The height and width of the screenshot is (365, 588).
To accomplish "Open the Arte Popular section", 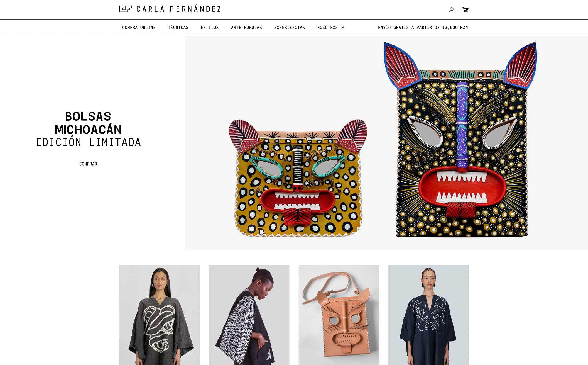I will click(x=246, y=27).
